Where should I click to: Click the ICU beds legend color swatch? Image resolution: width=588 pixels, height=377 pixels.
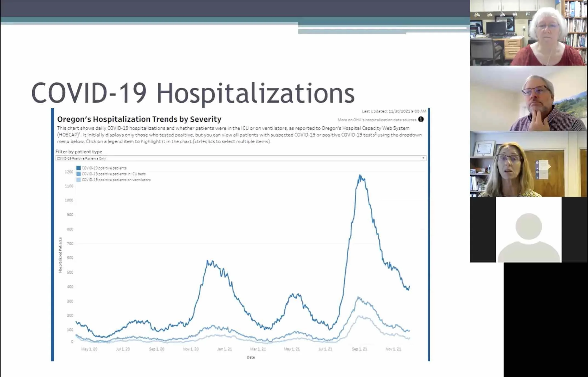[x=79, y=174]
